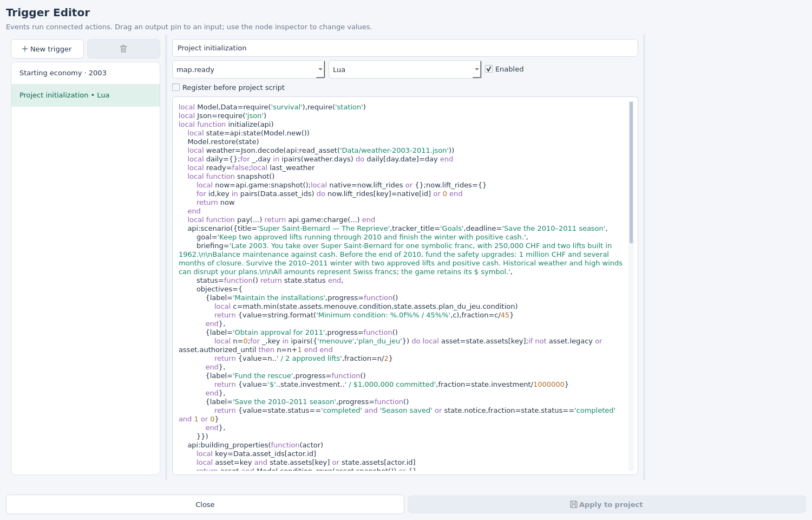Click 'Obtain approval for 2011' label line
The image size is (812, 520).
click(302, 333)
